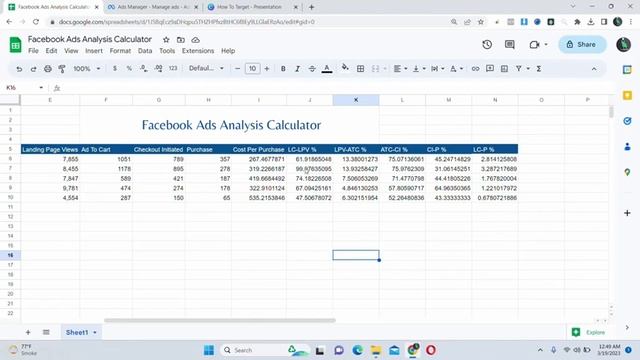
Task: Open version history clock icon
Action: (487, 44)
